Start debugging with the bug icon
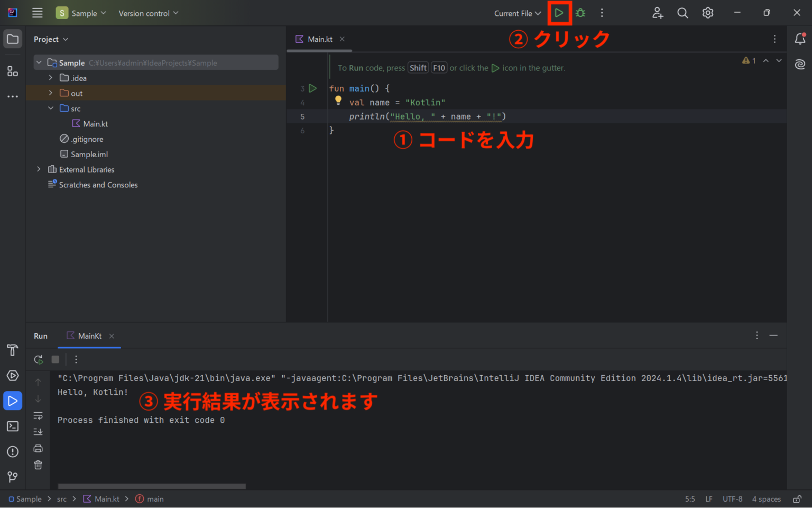The image size is (812, 508). pos(580,13)
